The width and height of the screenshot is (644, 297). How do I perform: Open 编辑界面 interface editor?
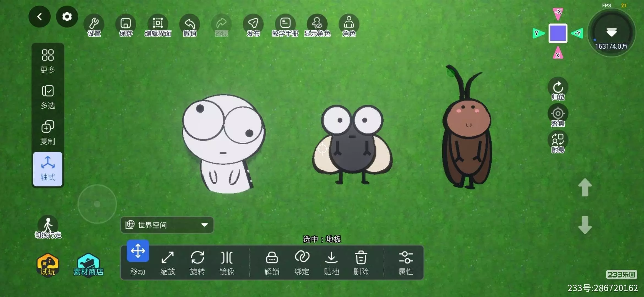point(158,26)
